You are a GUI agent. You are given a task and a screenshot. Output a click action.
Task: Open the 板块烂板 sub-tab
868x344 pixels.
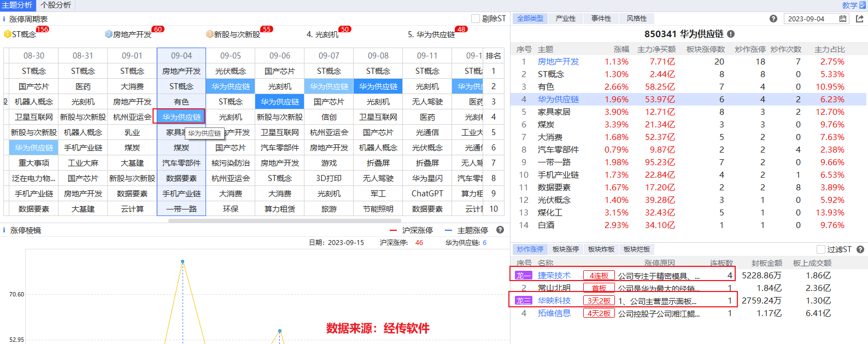tap(637, 249)
